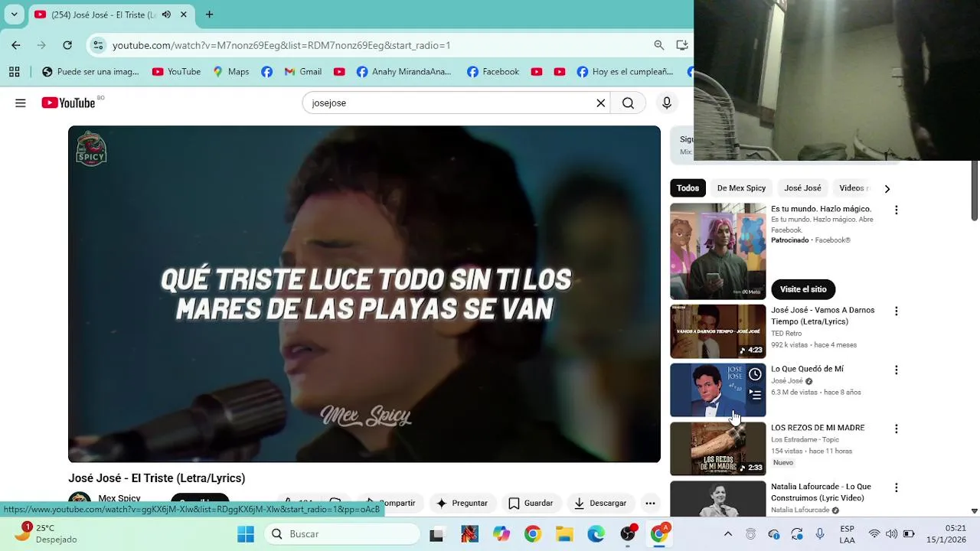This screenshot has height=551, width=980.
Task: Open a new Chrome tab
Action: coord(209,15)
